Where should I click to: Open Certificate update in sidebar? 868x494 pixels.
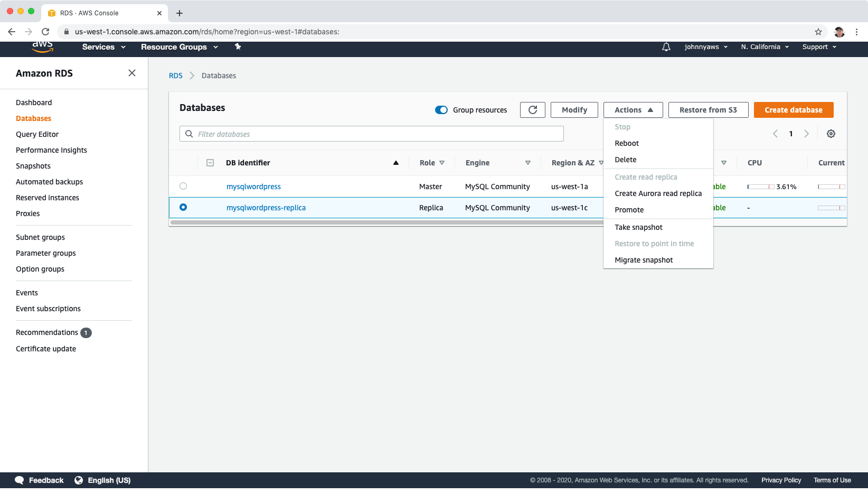[x=46, y=349]
